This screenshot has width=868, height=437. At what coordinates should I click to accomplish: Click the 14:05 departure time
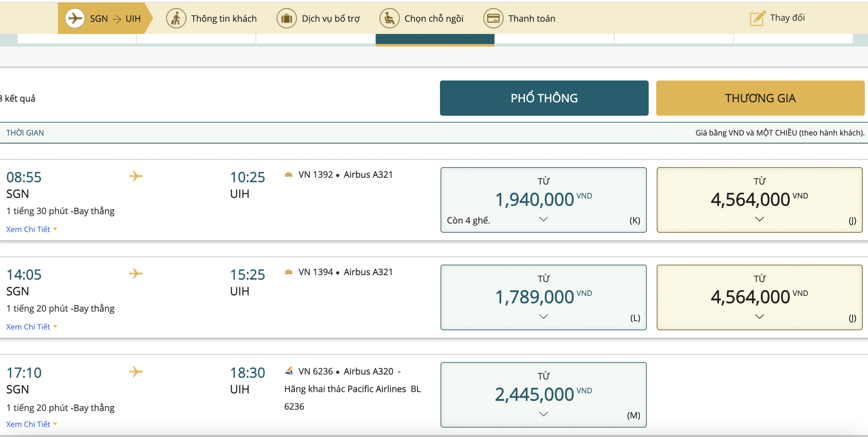coord(24,274)
